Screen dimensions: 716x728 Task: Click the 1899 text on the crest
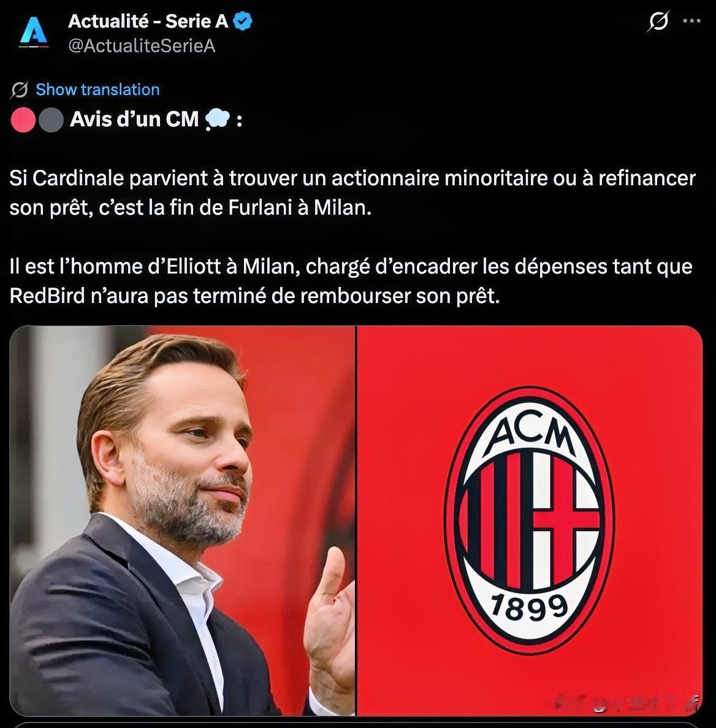pyautogui.click(x=530, y=608)
